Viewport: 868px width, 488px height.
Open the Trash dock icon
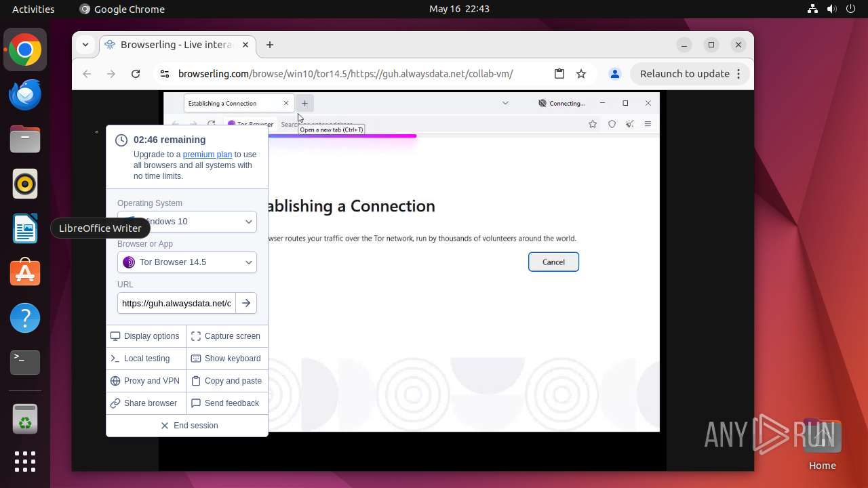[25, 420]
